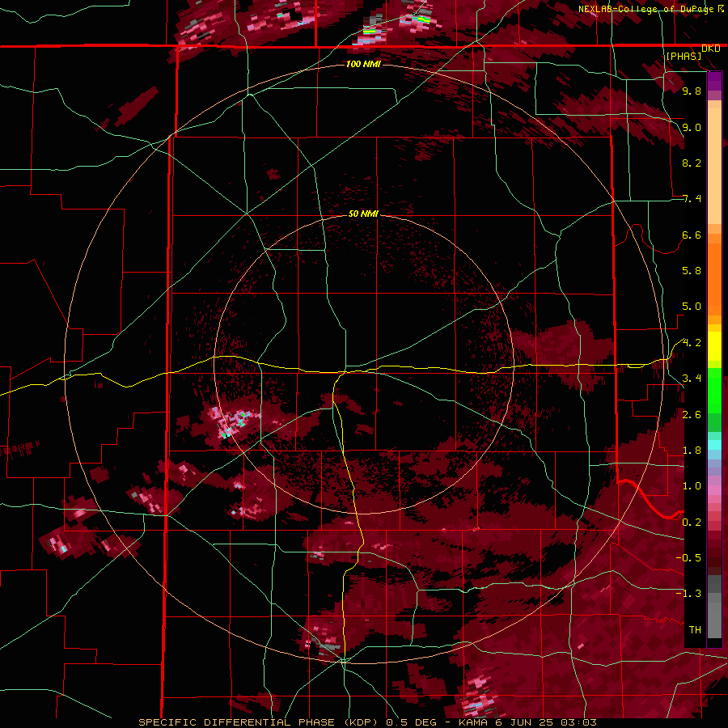Select the 4.2 scale value
Viewport: 728px width, 728px height.
692,343
